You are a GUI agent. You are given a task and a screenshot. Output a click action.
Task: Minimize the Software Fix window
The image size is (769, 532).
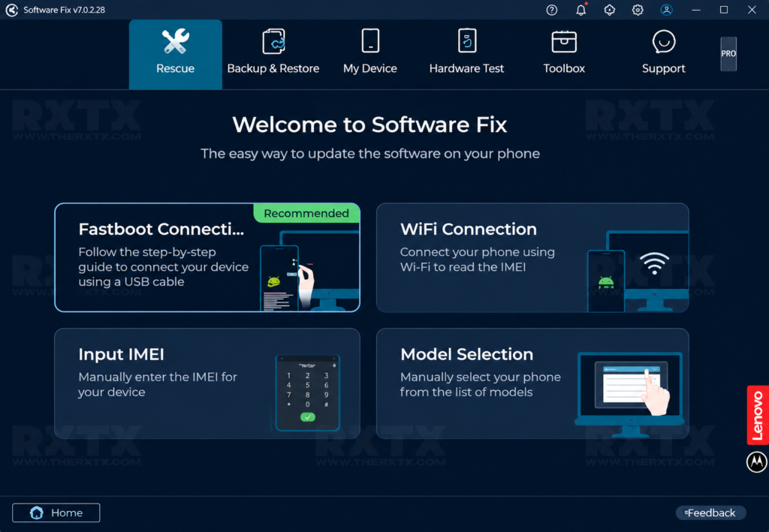click(x=696, y=10)
